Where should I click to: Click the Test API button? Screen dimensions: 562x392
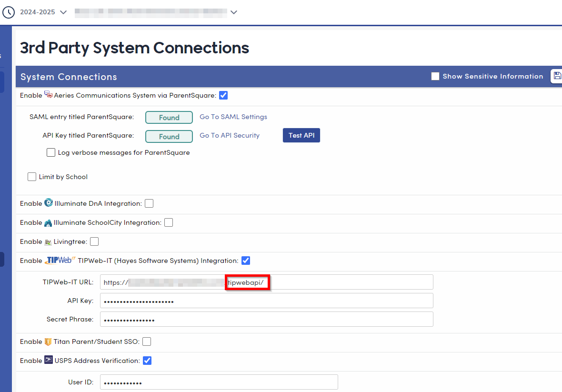[x=301, y=135]
